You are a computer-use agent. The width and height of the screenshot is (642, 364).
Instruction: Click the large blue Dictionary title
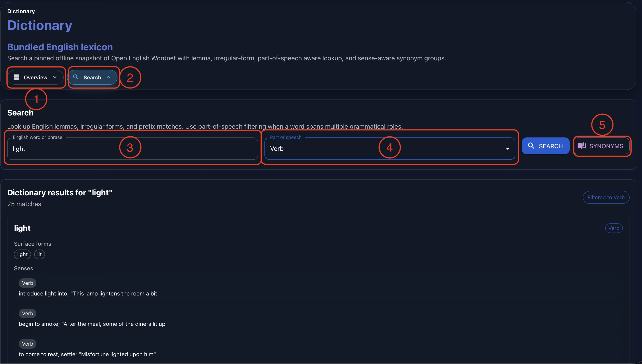tap(40, 25)
